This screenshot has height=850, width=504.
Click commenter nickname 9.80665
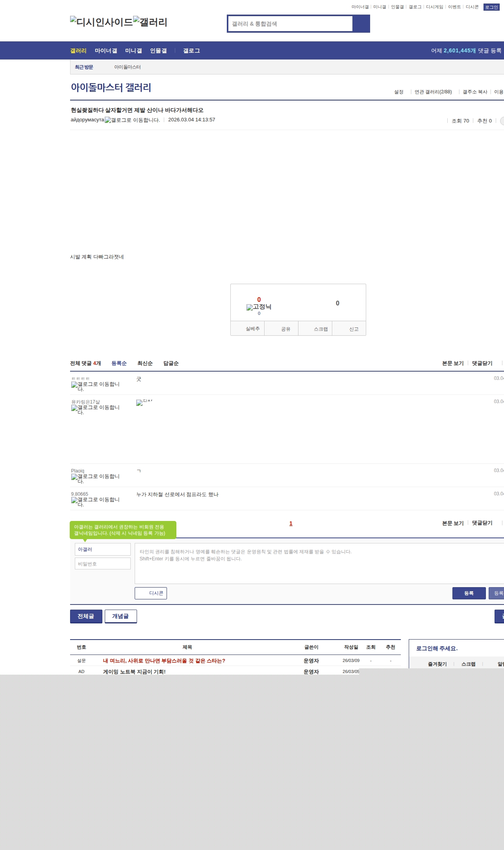click(x=80, y=494)
